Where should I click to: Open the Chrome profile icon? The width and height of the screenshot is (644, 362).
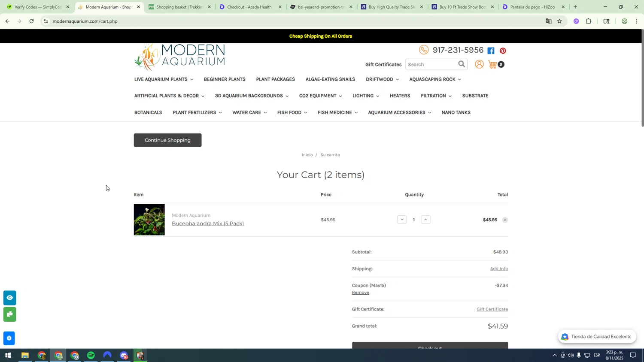tap(624, 21)
